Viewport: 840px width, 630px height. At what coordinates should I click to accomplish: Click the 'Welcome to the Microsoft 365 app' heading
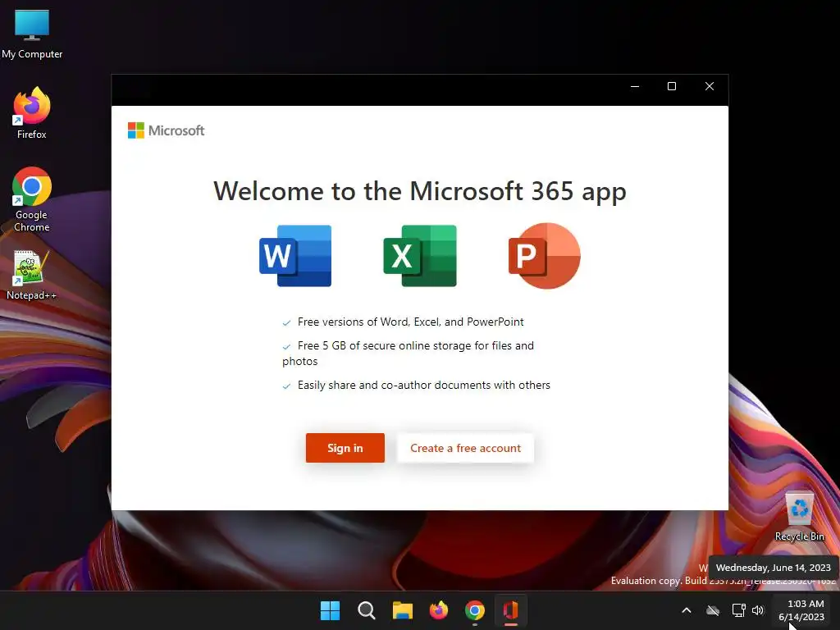coord(420,191)
